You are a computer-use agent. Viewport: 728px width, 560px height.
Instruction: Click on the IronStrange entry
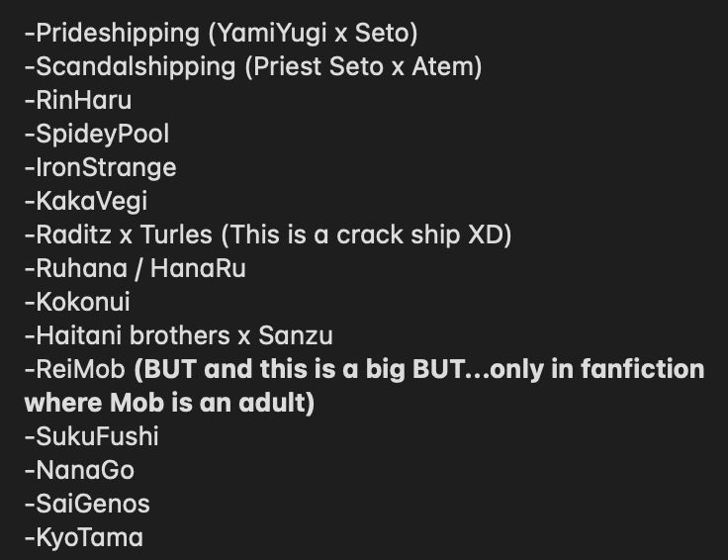pyautogui.click(x=100, y=167)
